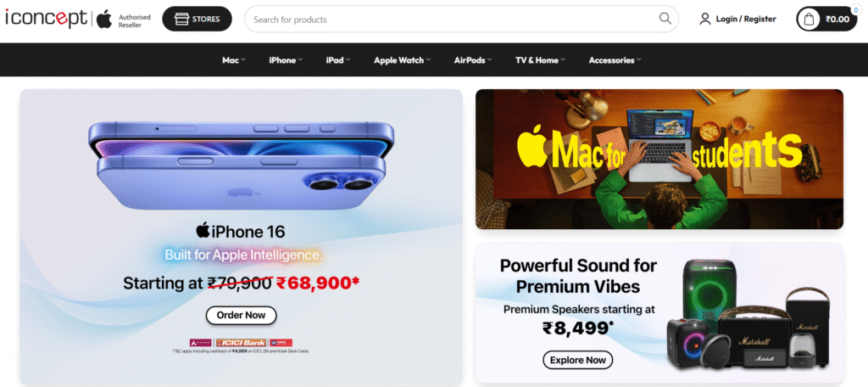Open the iPad navigation menu

pos(338,60)
